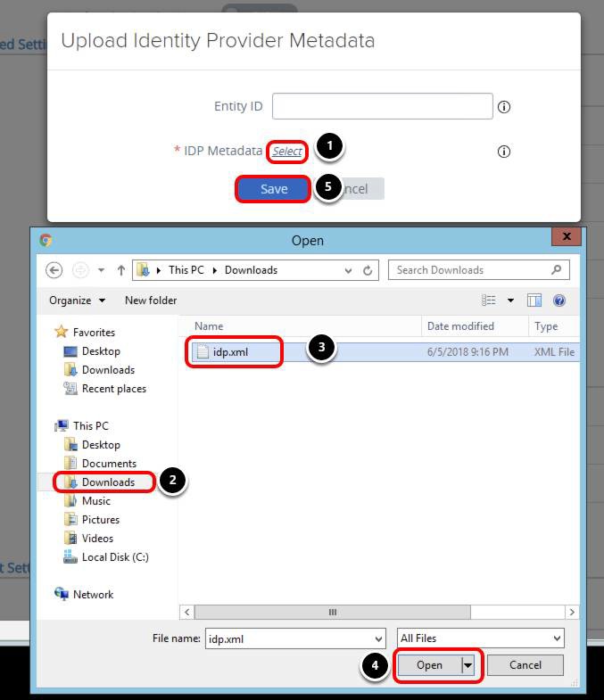Cancel the Open file dialog

coord(525,665)
